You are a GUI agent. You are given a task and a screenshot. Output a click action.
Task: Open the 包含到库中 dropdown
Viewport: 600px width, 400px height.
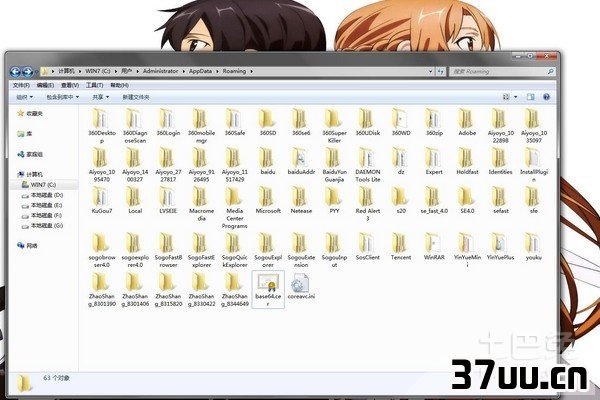point(63,97)
